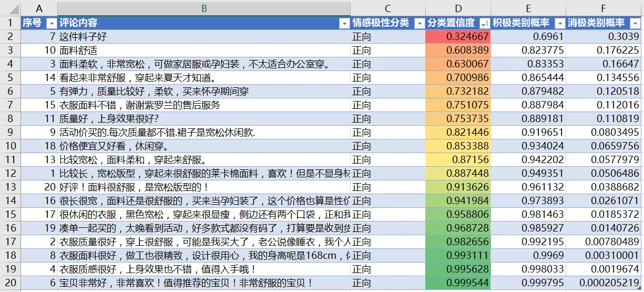Select row 17 header
Screen dimensions: 644x292
tap(11, 242)
